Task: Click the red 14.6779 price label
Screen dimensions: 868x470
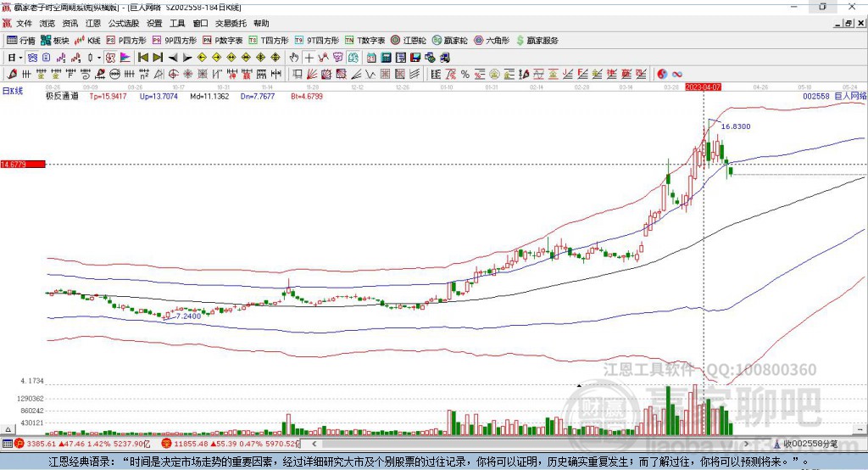Action: point(23,164)
